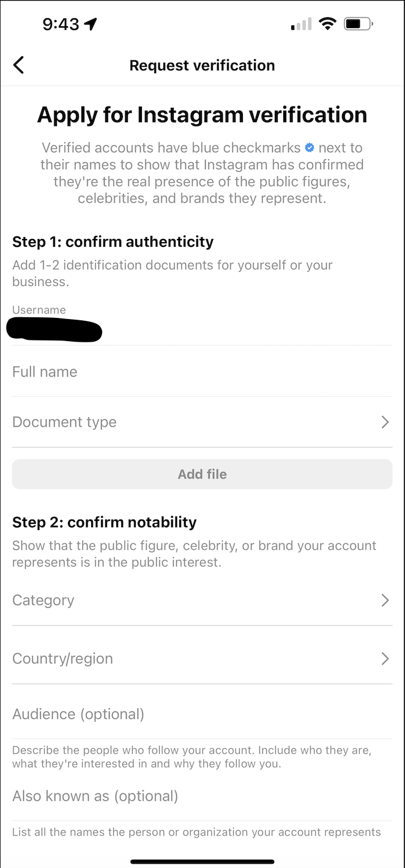Viewport: 405px width, 868px height.
Task: Tap the Wi-Fi status icon
Action: [x=328, y=24]
